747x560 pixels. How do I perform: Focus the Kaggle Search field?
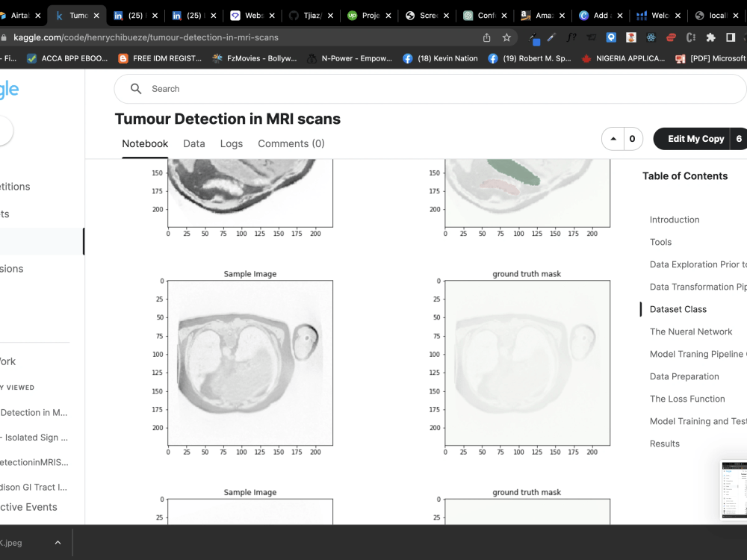[x=430, y=89]
